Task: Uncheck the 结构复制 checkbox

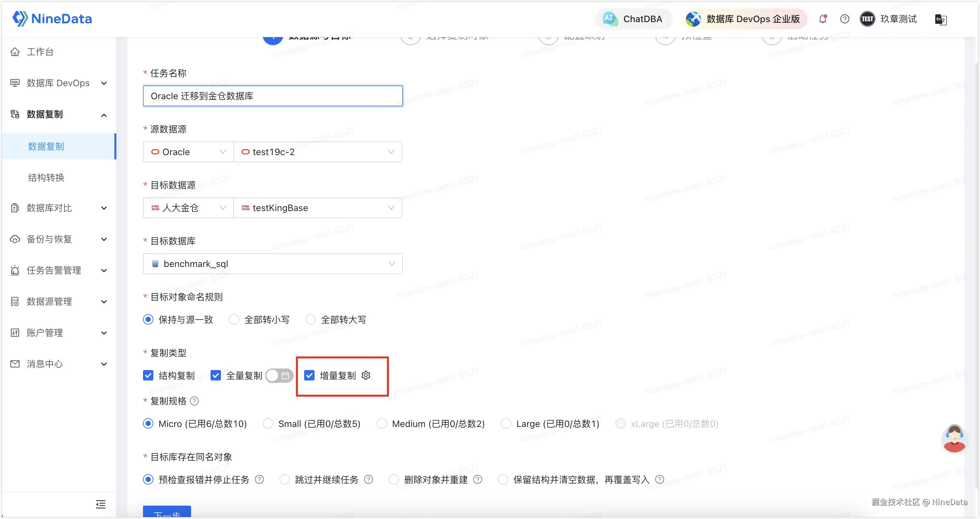Action: [148, 376]
